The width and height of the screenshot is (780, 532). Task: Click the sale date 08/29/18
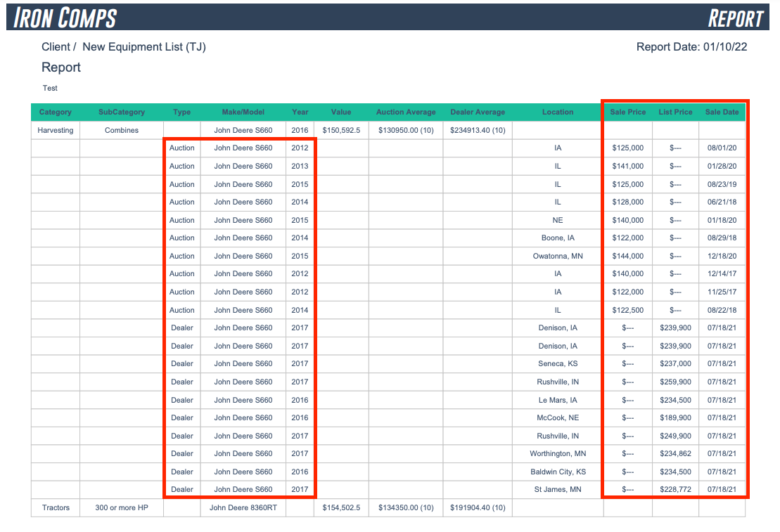(x=722, y=238)
